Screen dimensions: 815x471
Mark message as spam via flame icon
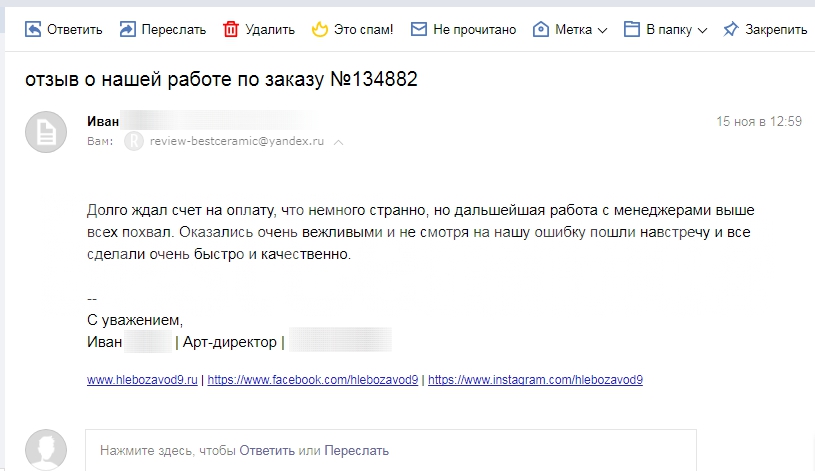click(320, 29)
